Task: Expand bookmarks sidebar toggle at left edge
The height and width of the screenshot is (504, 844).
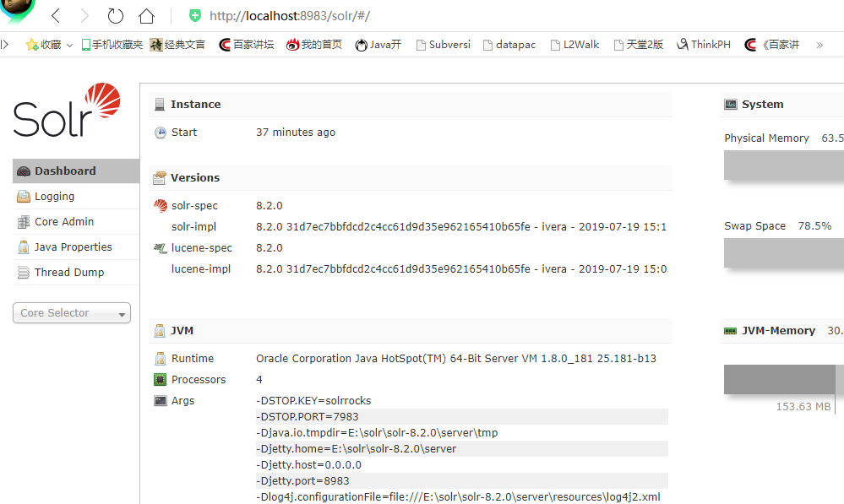Action: tap(4, 45)
